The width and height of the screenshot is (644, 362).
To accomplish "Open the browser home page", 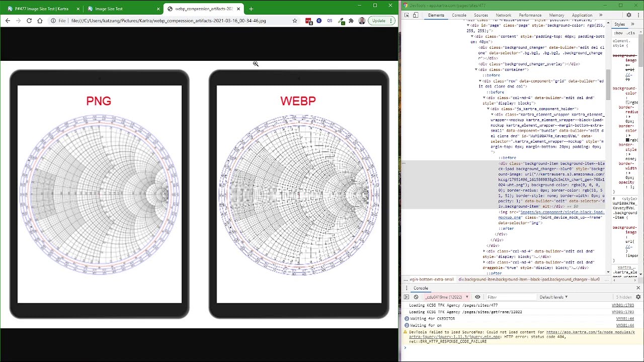I will tap(40, 21).
